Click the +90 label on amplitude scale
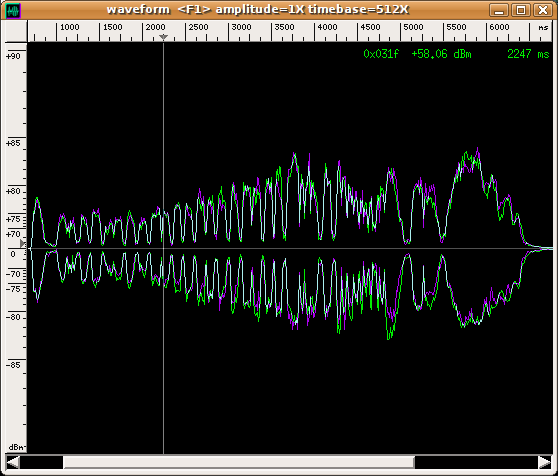Viewport: 558px width, 476px height. click(x=13, y=56)
